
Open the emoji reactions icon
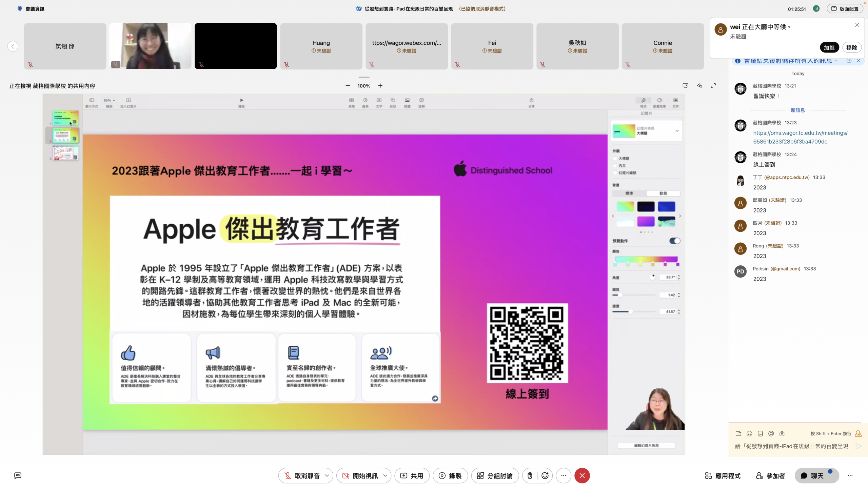point(545,475)
